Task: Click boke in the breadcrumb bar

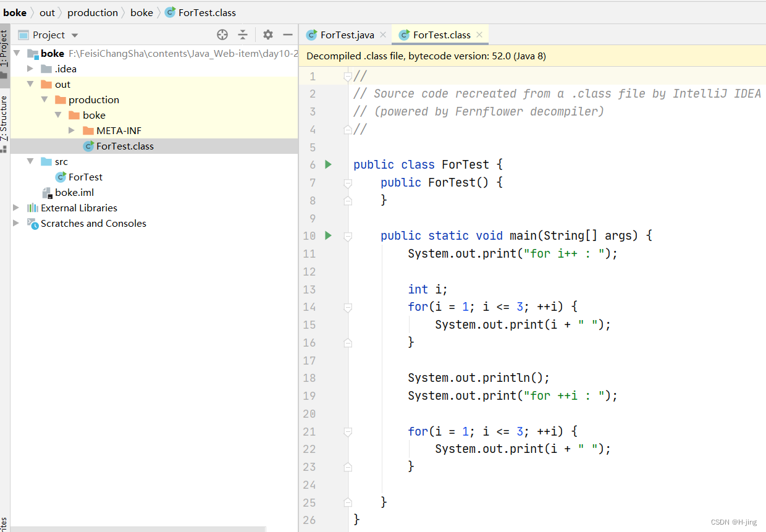Action: (15, 12)
